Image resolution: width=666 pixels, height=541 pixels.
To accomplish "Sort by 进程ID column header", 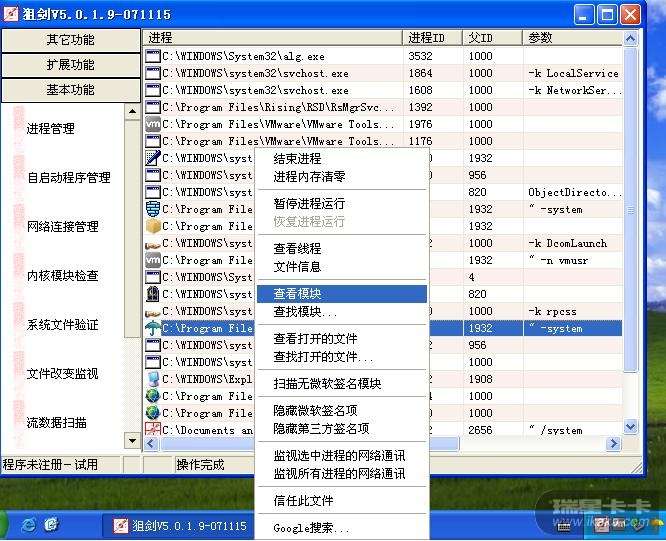I will coord(433,37).
